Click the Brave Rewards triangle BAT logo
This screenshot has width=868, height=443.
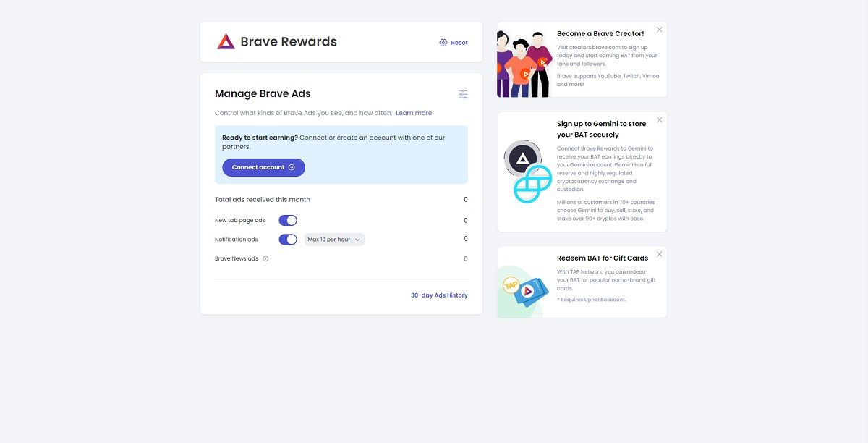click(225, 41)
